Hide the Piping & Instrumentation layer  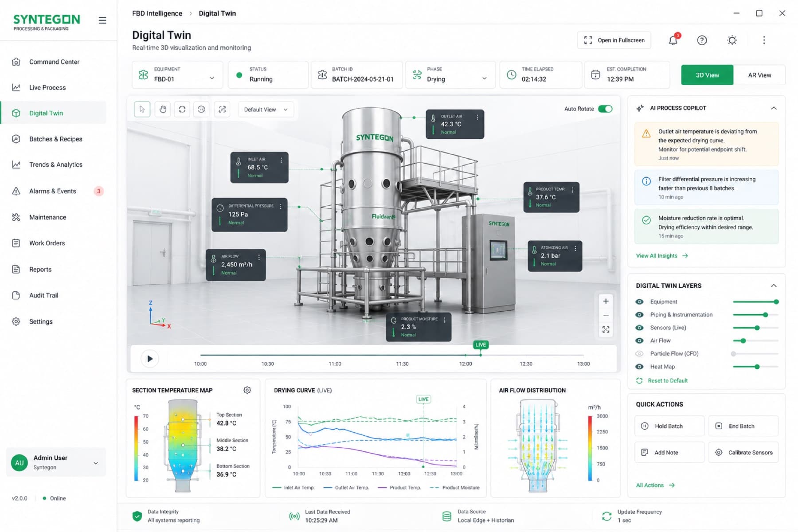coord(639,315)
